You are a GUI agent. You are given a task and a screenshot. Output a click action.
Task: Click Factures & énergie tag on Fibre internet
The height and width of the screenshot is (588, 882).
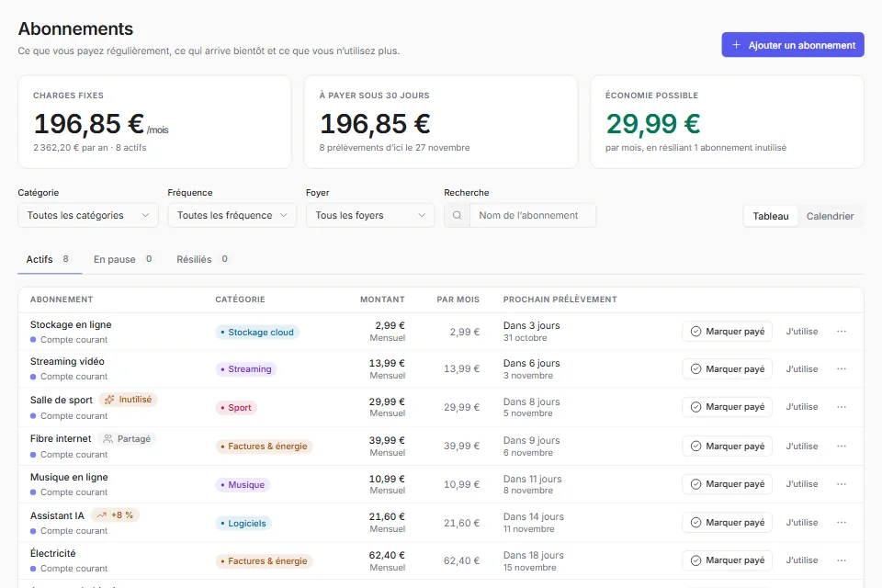coord(265,447)
